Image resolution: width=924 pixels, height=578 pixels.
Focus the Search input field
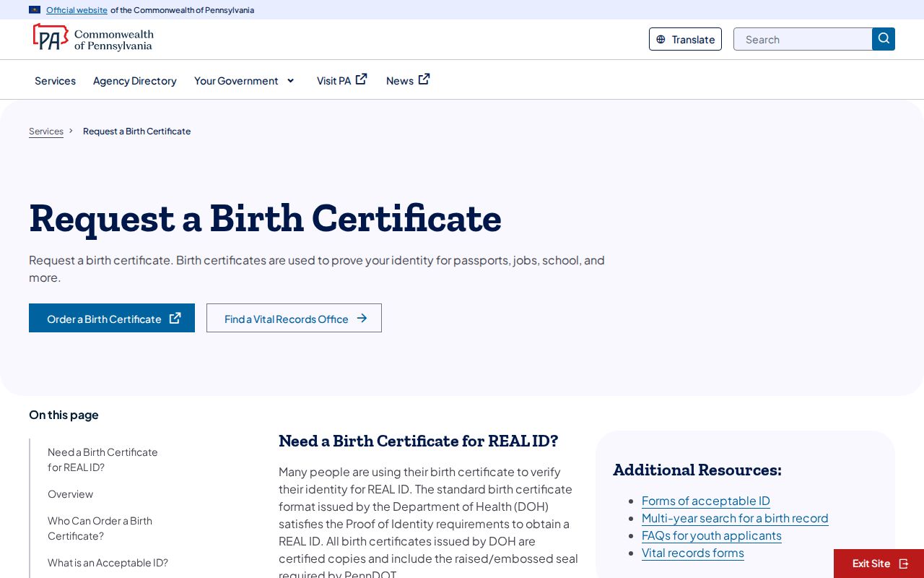[x=803, y=39]
